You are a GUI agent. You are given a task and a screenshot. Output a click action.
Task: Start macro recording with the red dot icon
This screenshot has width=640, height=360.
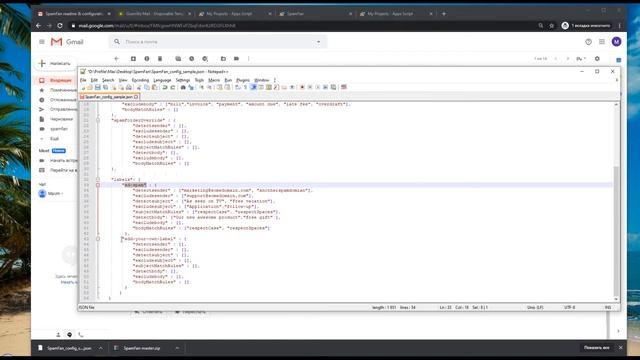click(x=302, y=87)
